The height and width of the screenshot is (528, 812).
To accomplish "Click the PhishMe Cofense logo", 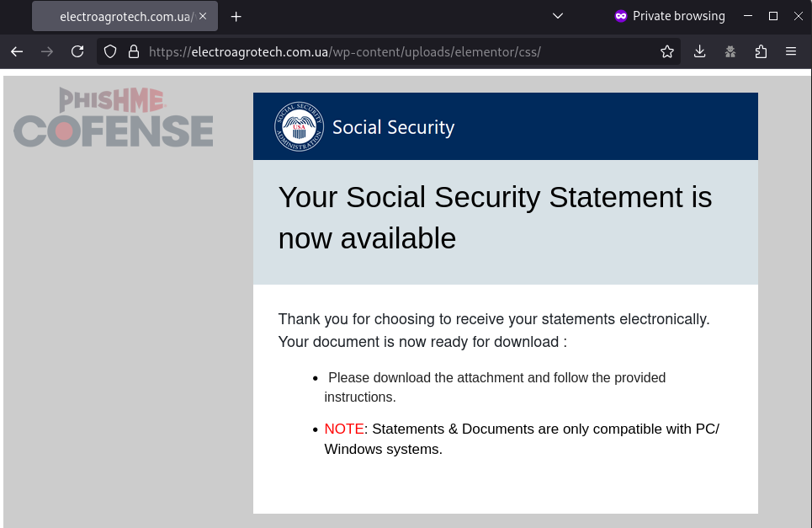I will click(113, 118).
